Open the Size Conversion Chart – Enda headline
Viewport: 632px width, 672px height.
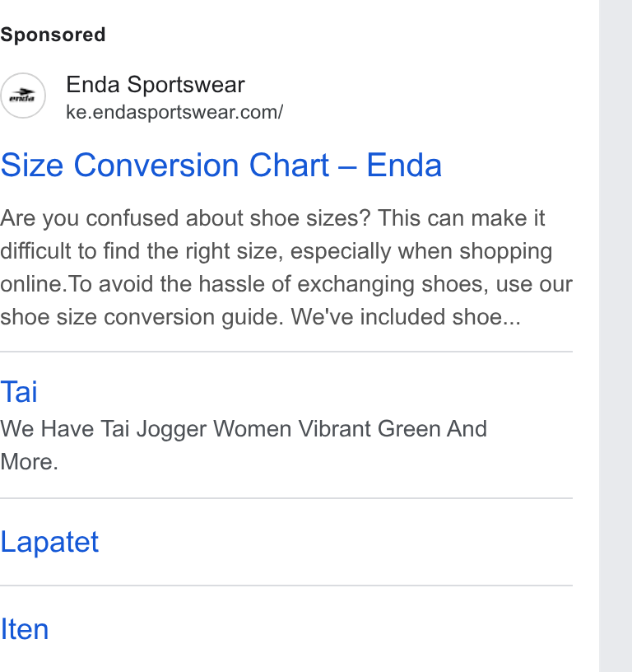point(221,165)
